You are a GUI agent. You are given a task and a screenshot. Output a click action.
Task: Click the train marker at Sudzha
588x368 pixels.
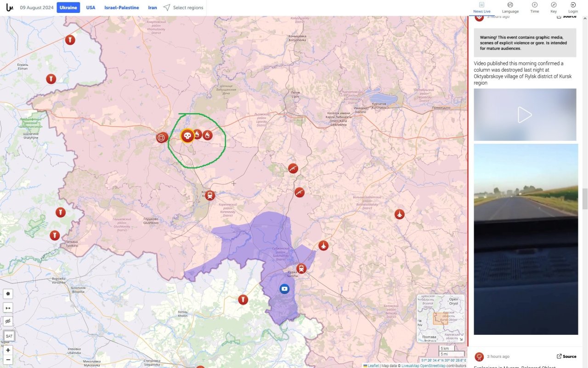point(301,269)
